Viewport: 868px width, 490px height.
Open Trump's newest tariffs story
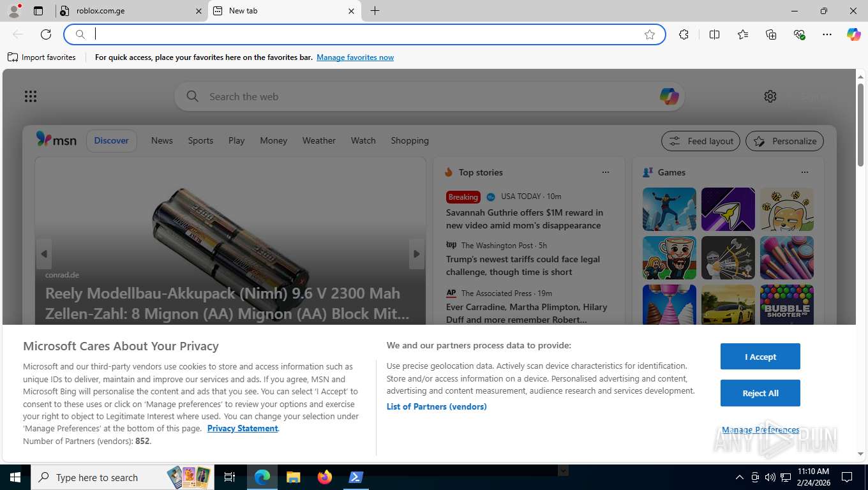tap(523, 265)
